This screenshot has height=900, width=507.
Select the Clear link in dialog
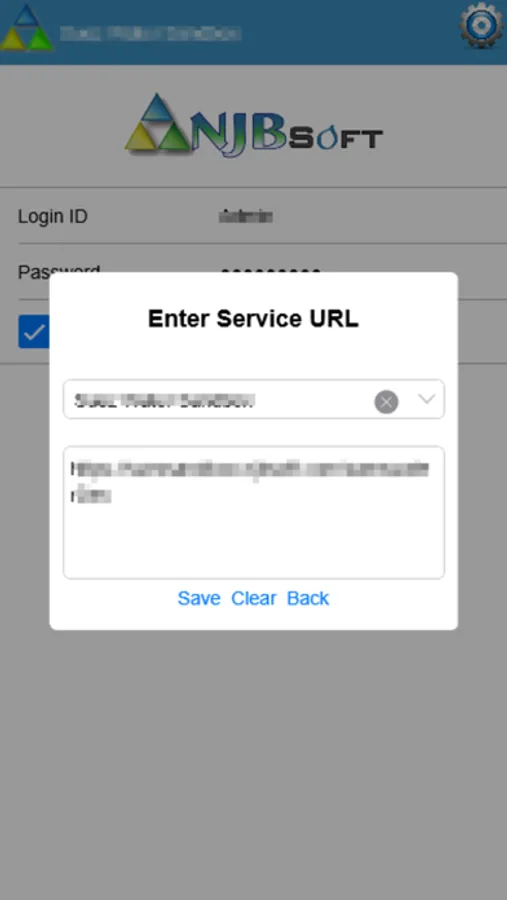(x=254, y=598)
